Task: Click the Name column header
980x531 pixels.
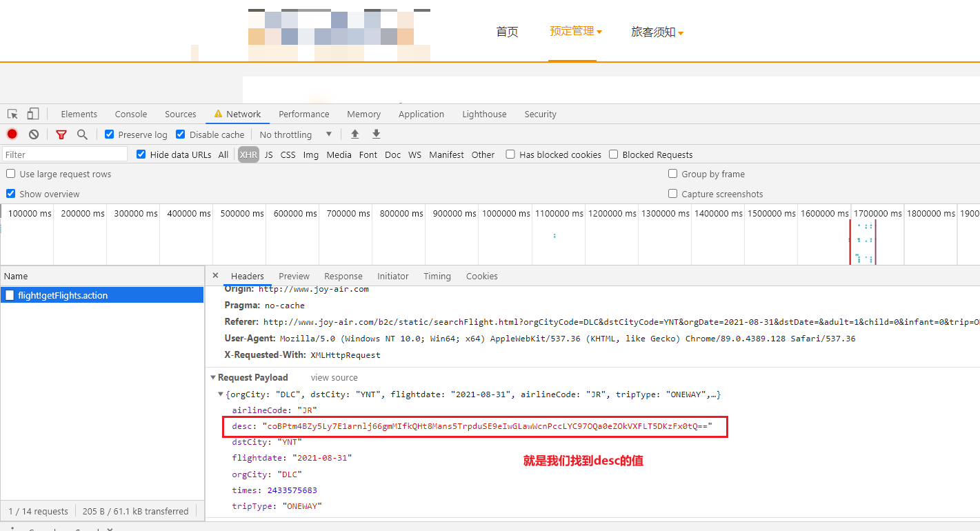Action: pyautogui.click(x=102, y=276)
